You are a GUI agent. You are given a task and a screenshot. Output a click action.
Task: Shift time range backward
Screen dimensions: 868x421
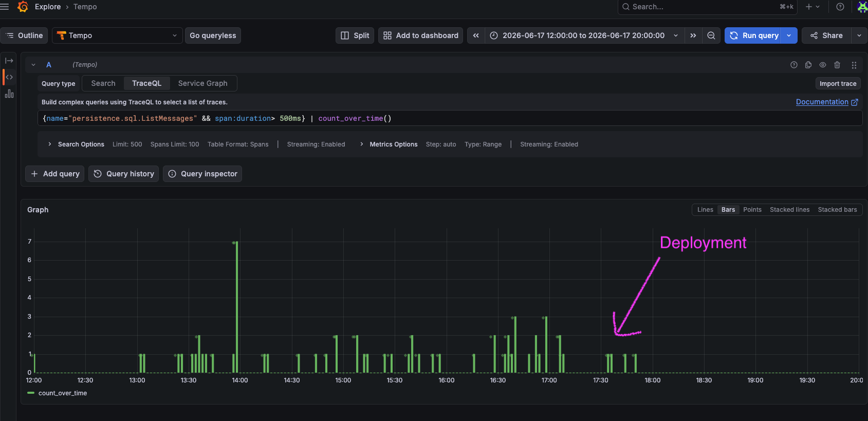[x=476, y=35]
